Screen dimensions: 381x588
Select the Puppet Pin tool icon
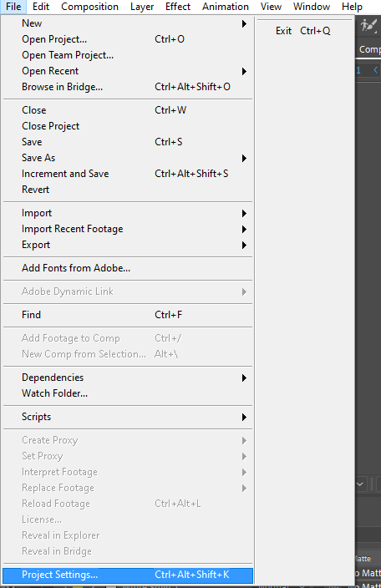(x=368, y=26)
